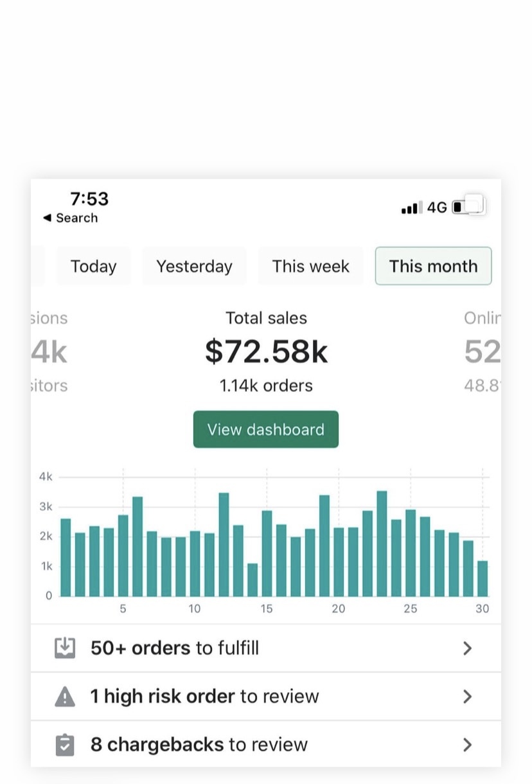This screenshot has width=532, height=784.
Task: Tap the Total sales $72.58k figure
Action: click(266, 352)
